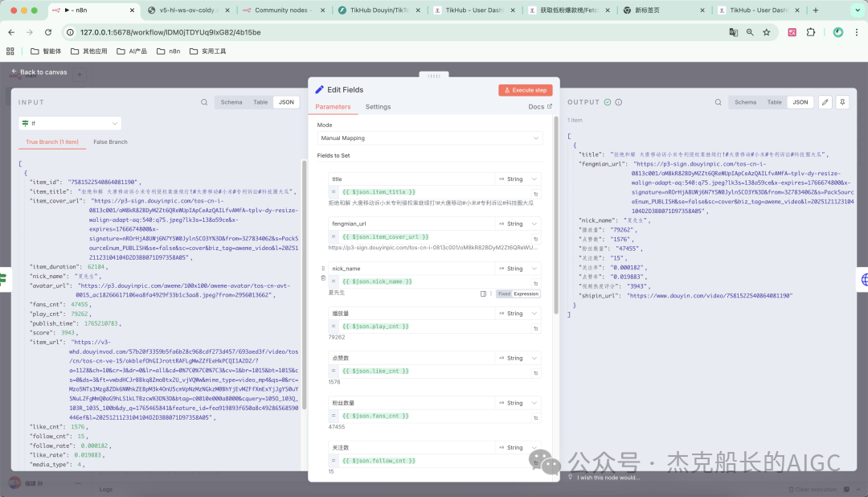The height and width of the screenshot is (497, 868).
Task: Search the OUTPUT panel data
Action: point(718,102)
